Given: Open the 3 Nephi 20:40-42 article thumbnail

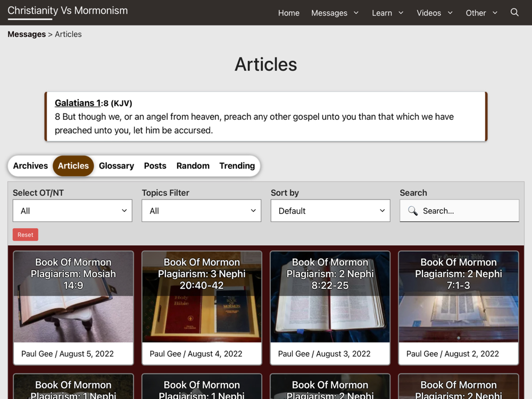Looking at the screenshot, I should click(x=202, y=296).
